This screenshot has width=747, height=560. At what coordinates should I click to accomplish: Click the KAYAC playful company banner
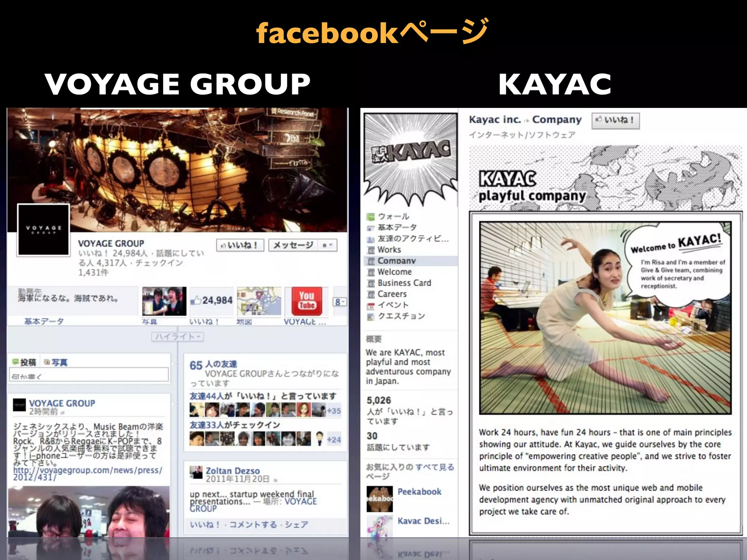(x=605, y=178)
